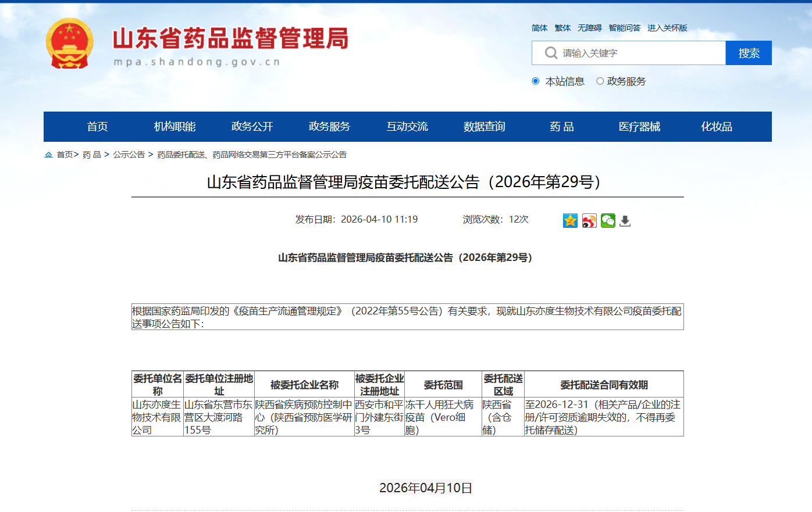Click cell 冻干人用狂犬病疫苗 (Vero细胞)

click(443, 417)
